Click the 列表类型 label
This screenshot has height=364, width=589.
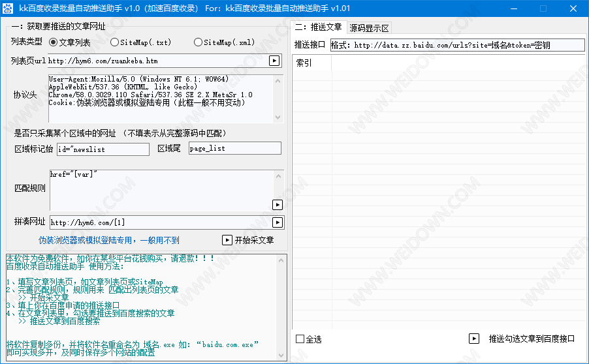click(x=27, y=41)
